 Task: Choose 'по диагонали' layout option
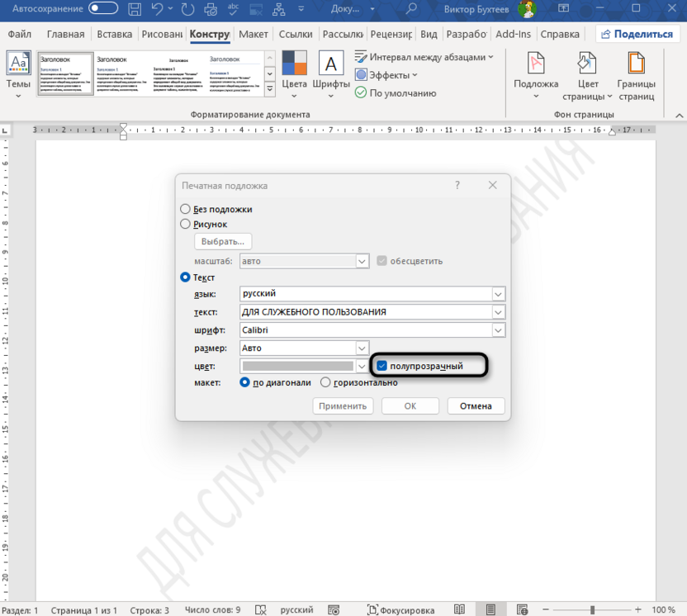pos(245,382)
